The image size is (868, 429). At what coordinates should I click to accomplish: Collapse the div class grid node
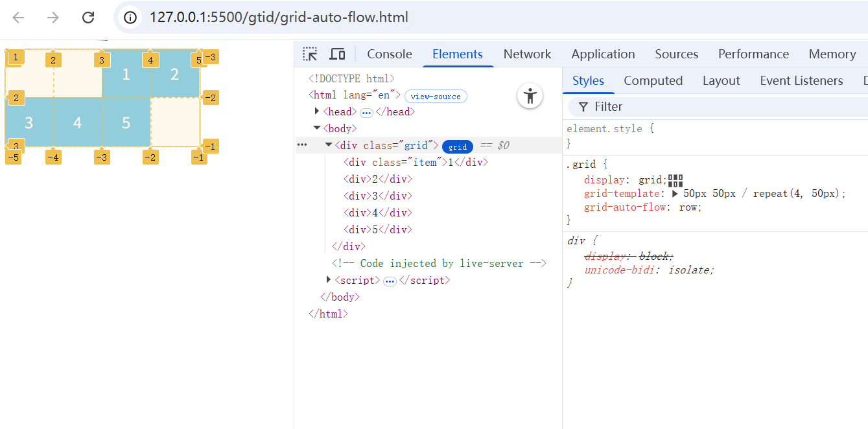[329, 145]
